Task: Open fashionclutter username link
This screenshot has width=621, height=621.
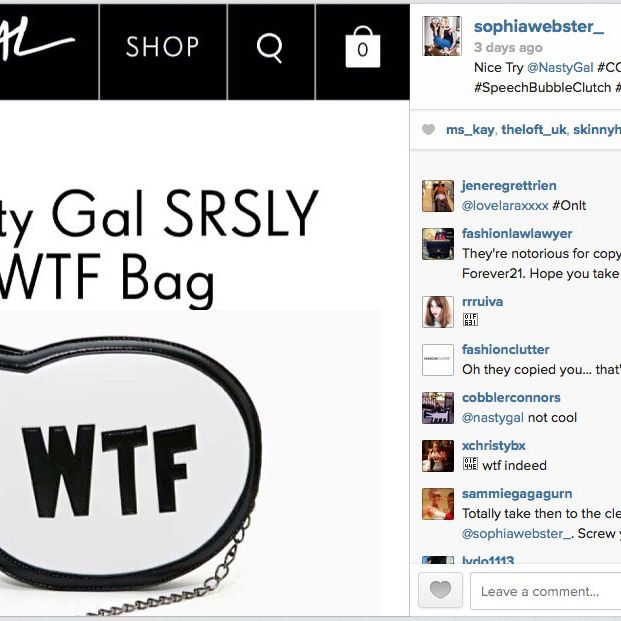Action: pos(505,349)
